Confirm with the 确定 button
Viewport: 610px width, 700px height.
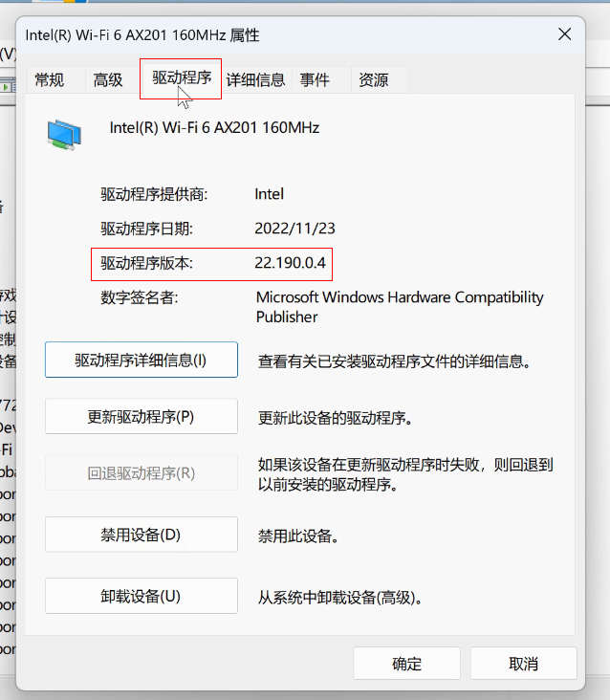[x=406, y=664]
